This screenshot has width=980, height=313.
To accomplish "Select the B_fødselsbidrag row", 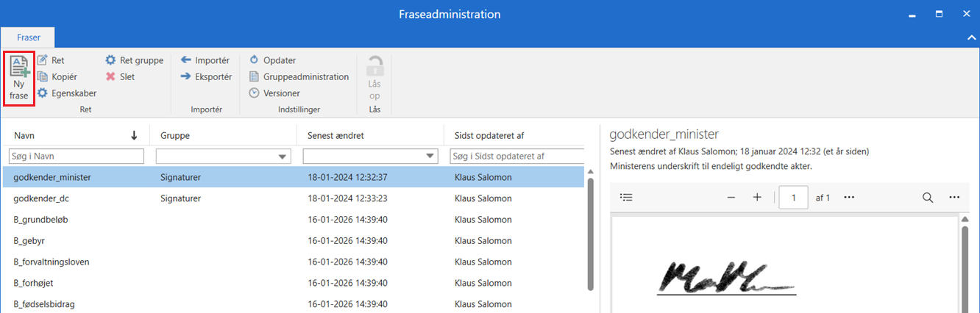I will (294, 303).
